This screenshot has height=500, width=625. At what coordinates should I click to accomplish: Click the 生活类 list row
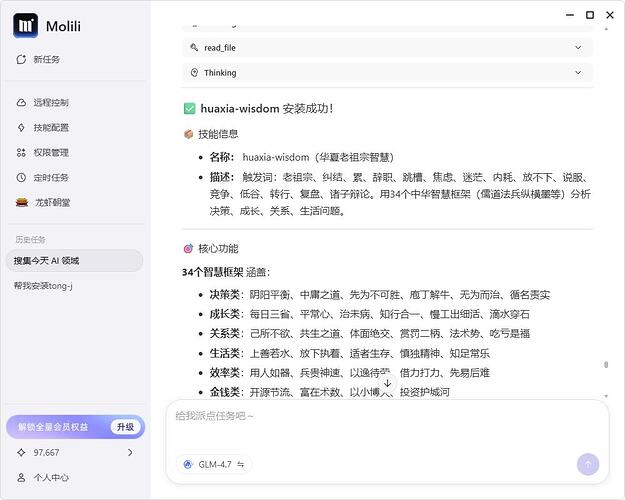click(350, 353)
